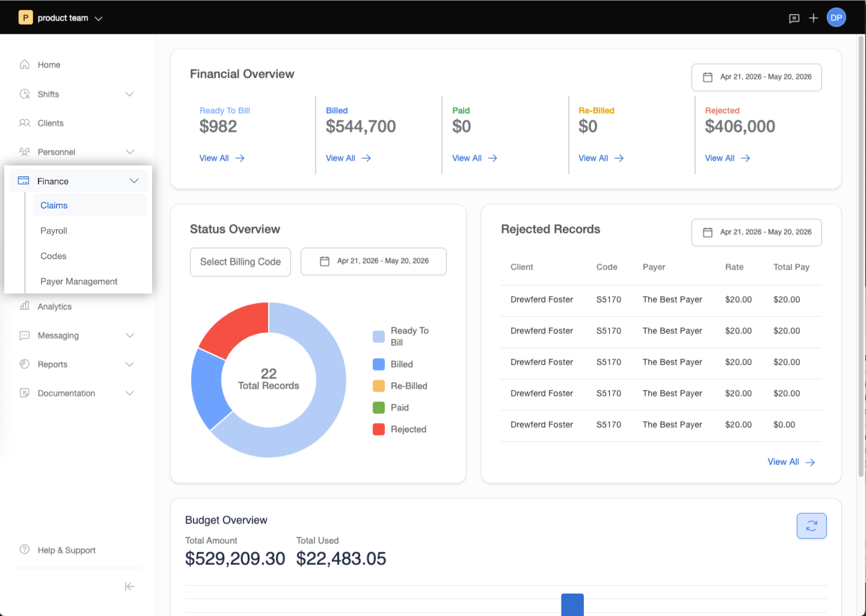Click the plus add icon in top bar

[813, 18]
